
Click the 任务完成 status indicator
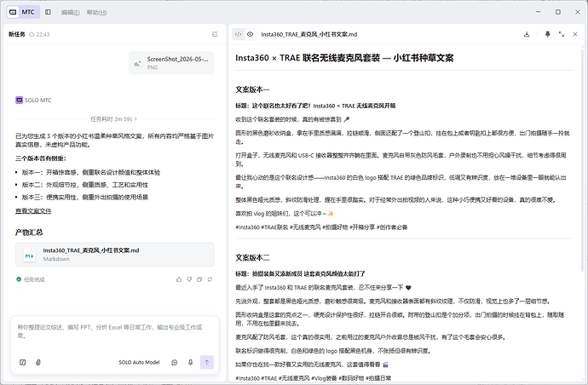pyautogui.click(x=31, y=279)
